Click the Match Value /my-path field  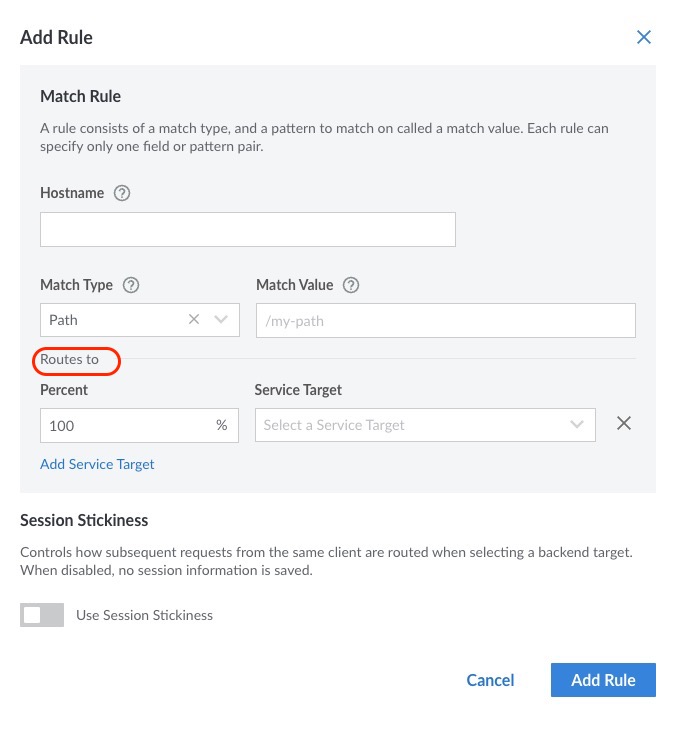click(x=445, y=321)
